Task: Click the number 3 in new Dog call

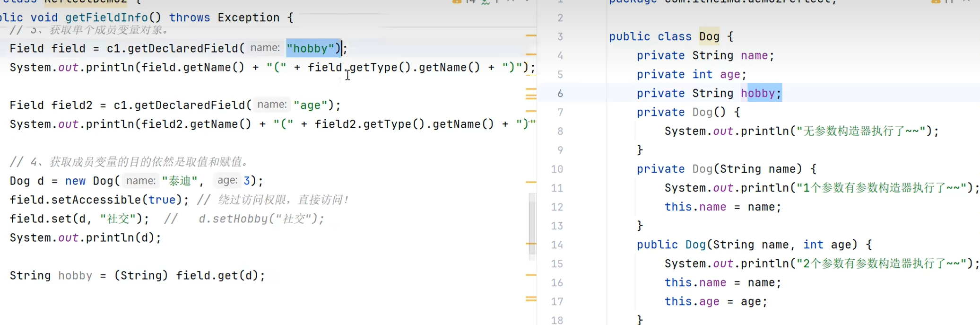Action: 246,181
